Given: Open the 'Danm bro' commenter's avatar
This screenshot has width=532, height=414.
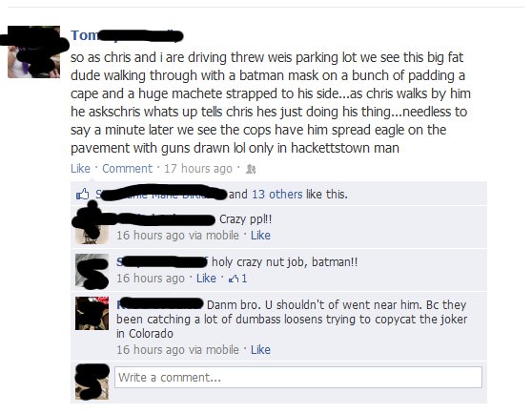Looking at the screenshot, I should (92, 313).
